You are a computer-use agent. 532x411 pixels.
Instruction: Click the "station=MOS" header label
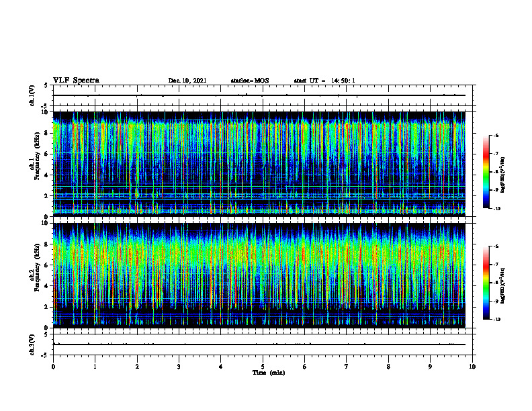pyautogui.click(x=250, y=81)
